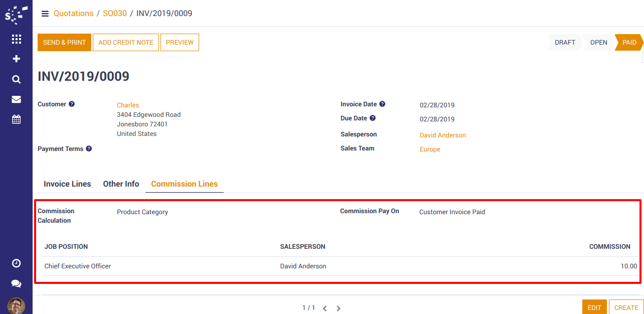
Task: Click the plus icon in sidebar
Action: 16,59
